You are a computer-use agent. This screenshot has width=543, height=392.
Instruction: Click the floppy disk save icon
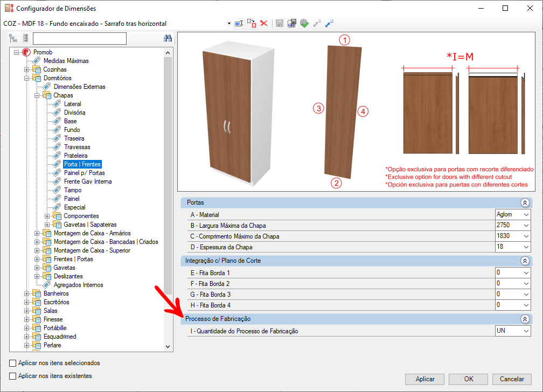[280, 23]
